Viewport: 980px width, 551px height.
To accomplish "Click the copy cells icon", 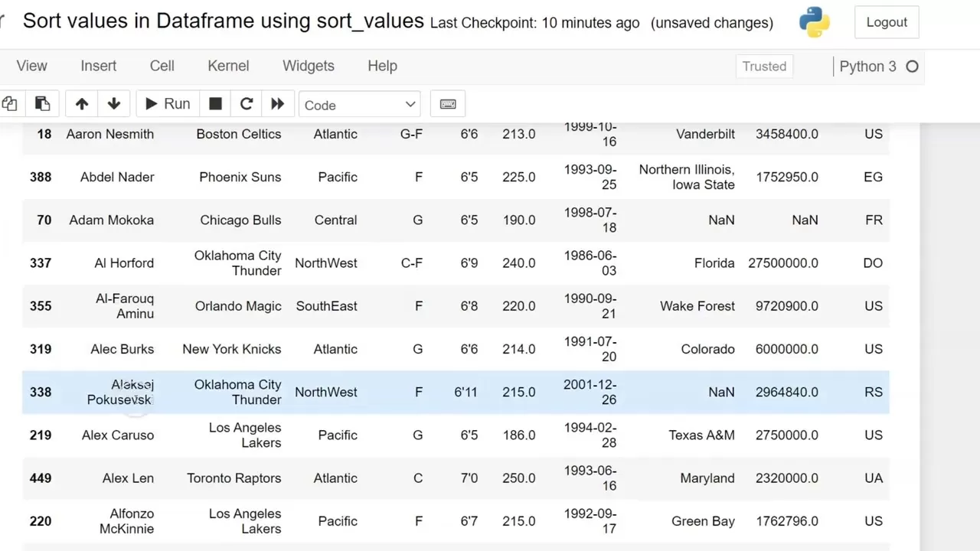I will pos(10,104).
